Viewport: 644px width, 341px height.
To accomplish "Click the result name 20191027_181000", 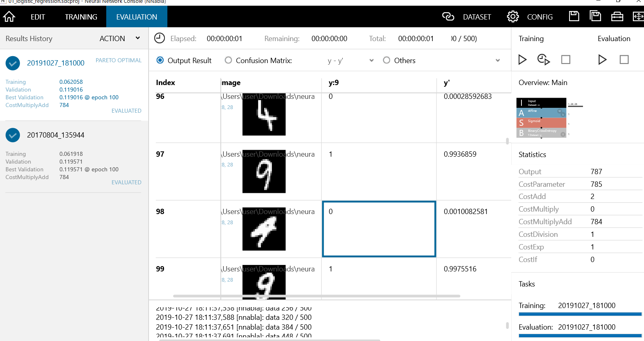I will (56, 63).
